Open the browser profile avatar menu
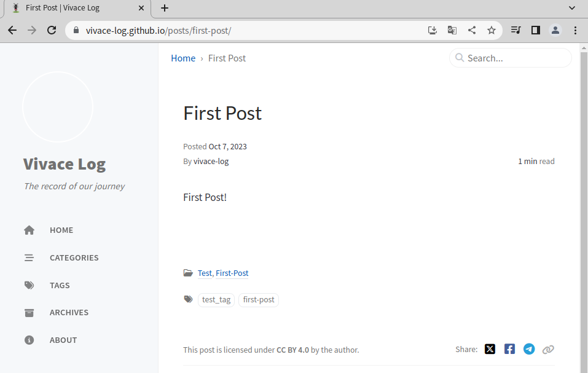The image size is (588, 373). (x=555, y=30)
